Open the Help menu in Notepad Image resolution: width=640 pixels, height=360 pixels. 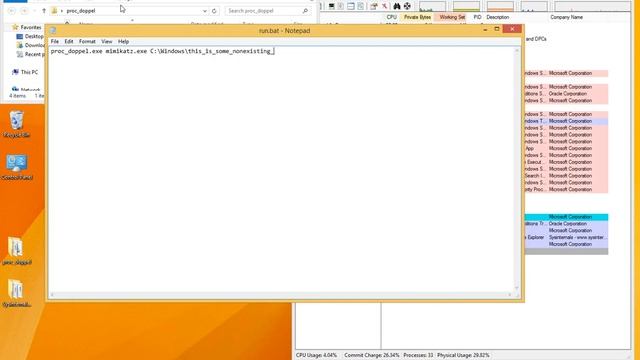(x=123, y=42)
